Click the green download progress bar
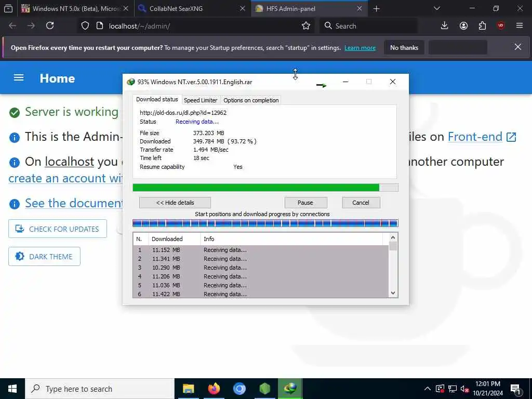532x399 pixels. tap(265, 188)
